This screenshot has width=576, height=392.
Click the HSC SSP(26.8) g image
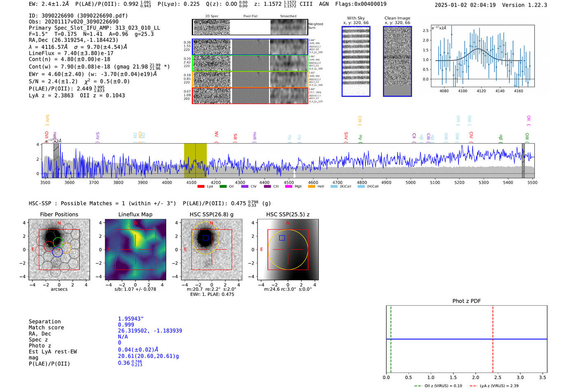pos(211,250)
